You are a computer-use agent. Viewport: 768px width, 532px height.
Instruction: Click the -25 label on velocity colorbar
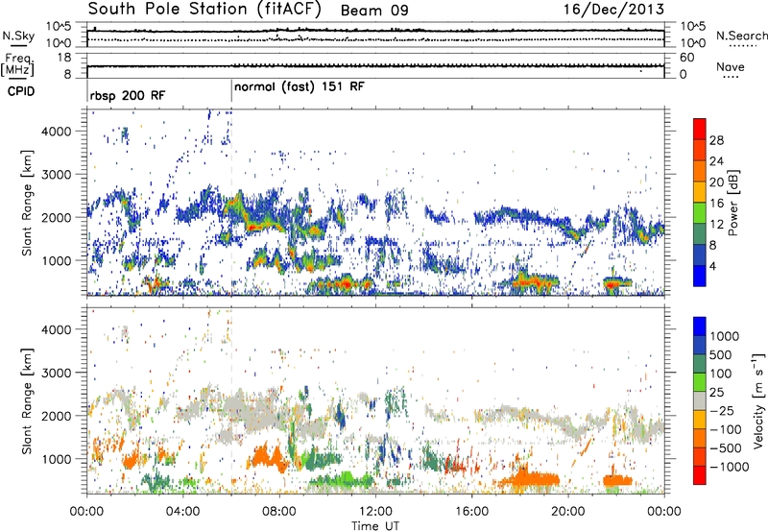722,411
